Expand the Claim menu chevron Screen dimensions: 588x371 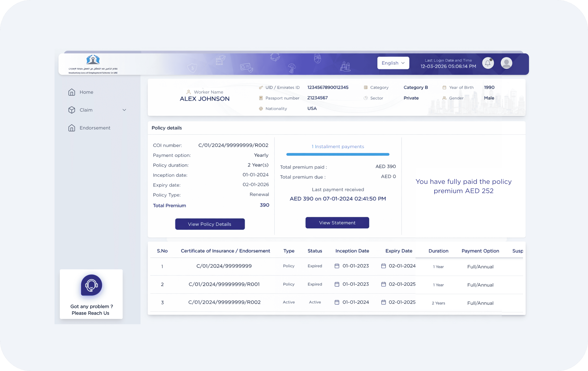[124, 110]
